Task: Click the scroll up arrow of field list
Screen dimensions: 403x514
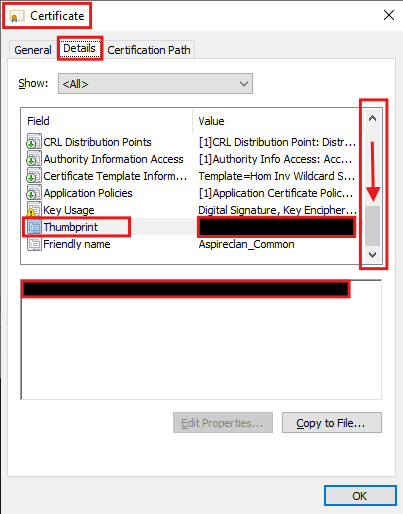Action: coord(372,118)
